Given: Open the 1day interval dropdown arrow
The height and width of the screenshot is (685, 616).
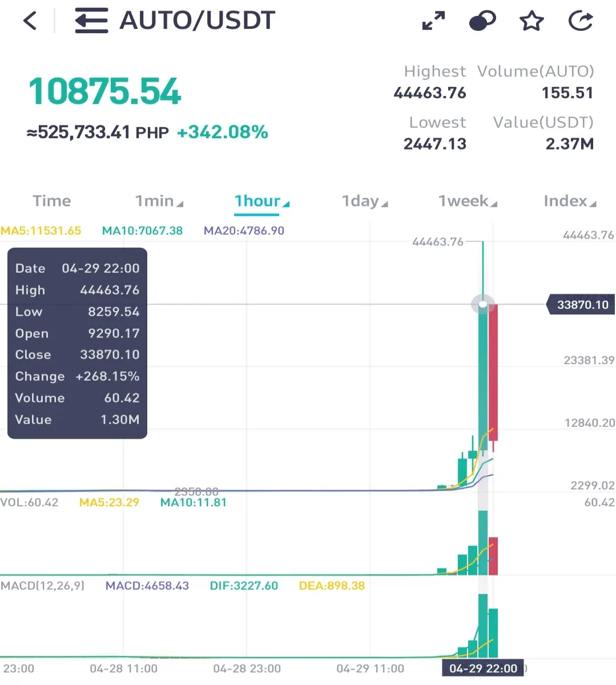Looking at the screenshot, I should pyautogui.click(x=384, y=204).
